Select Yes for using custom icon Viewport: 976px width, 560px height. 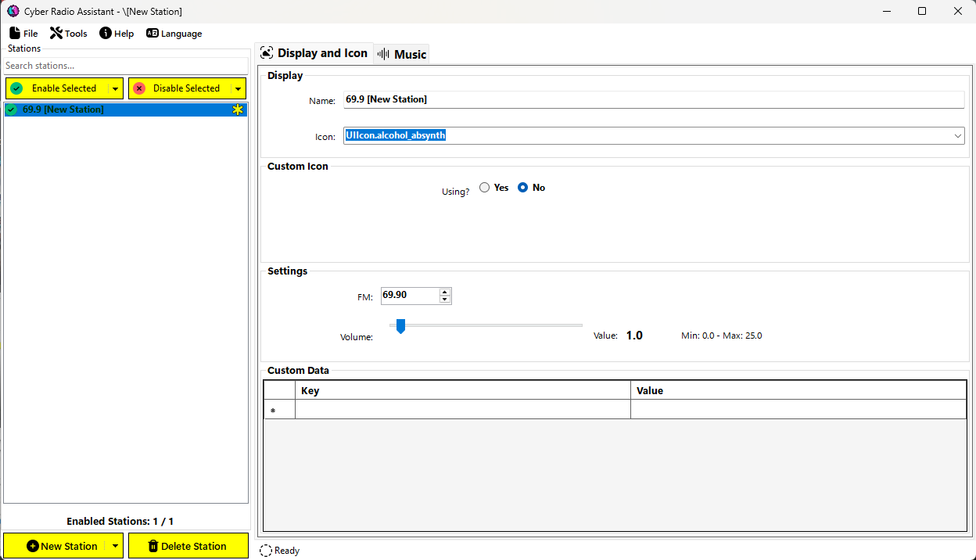point(494,188)
